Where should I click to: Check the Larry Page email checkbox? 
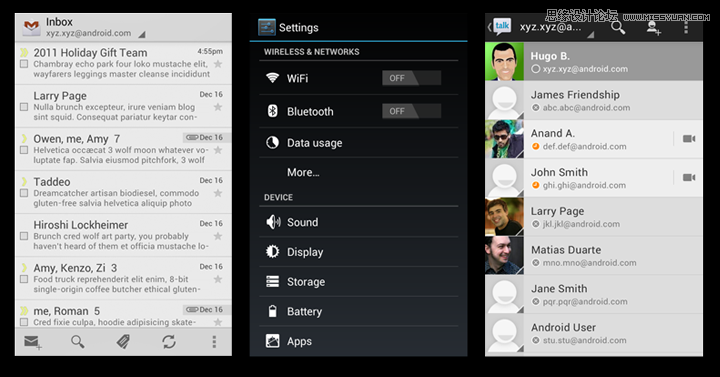tap(24, 107)
